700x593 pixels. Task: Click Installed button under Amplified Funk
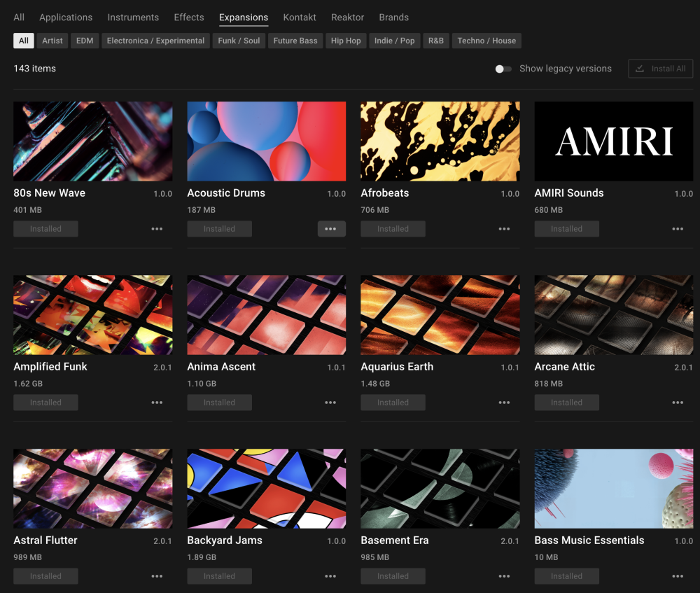coord(45,403)
